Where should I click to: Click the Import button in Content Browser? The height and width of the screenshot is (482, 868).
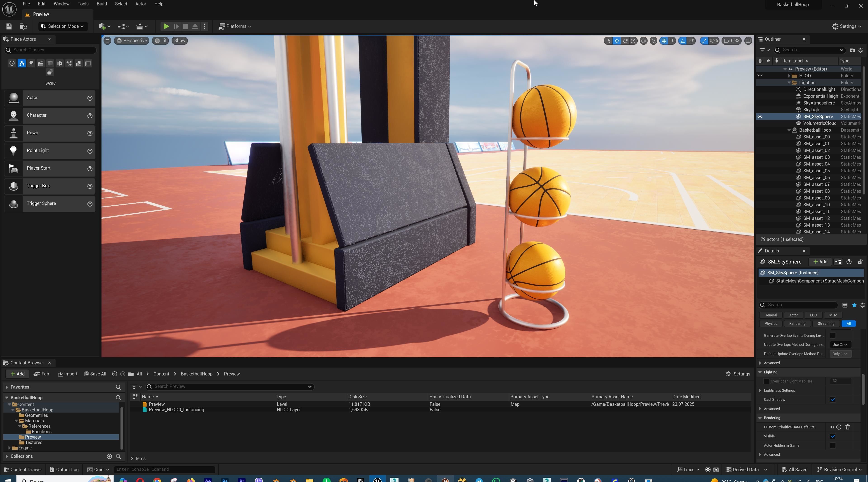(67, 374)
